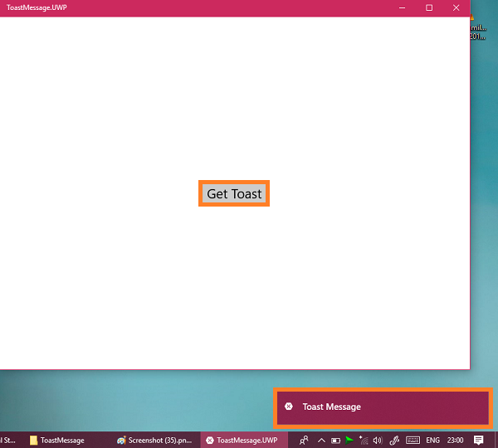498x448 pixels.
Task: Check the battery status icon
Action: 335,441
